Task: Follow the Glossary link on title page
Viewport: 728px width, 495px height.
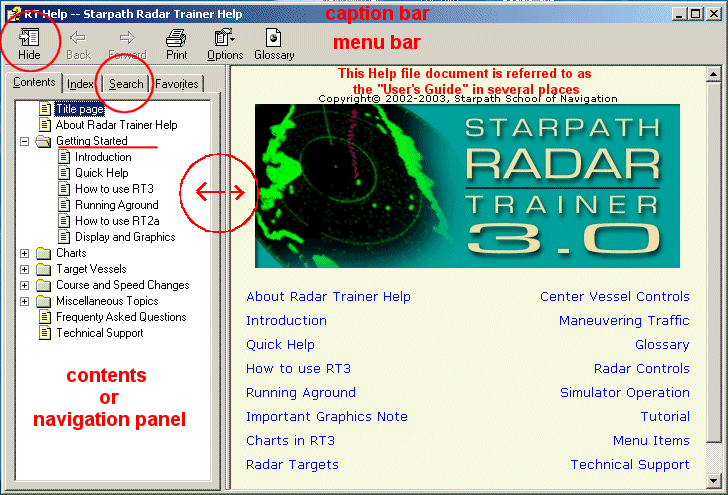Action: click(x=663, y=345)
